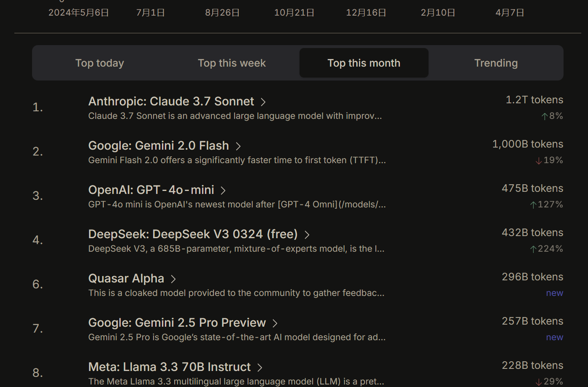588x387 pixels.
Task: Click the 8月26日 chart axis label
Action: point(223,13)
